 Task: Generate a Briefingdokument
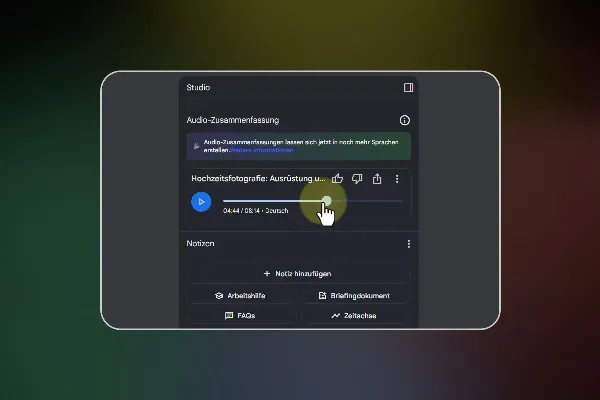(354, 296)
